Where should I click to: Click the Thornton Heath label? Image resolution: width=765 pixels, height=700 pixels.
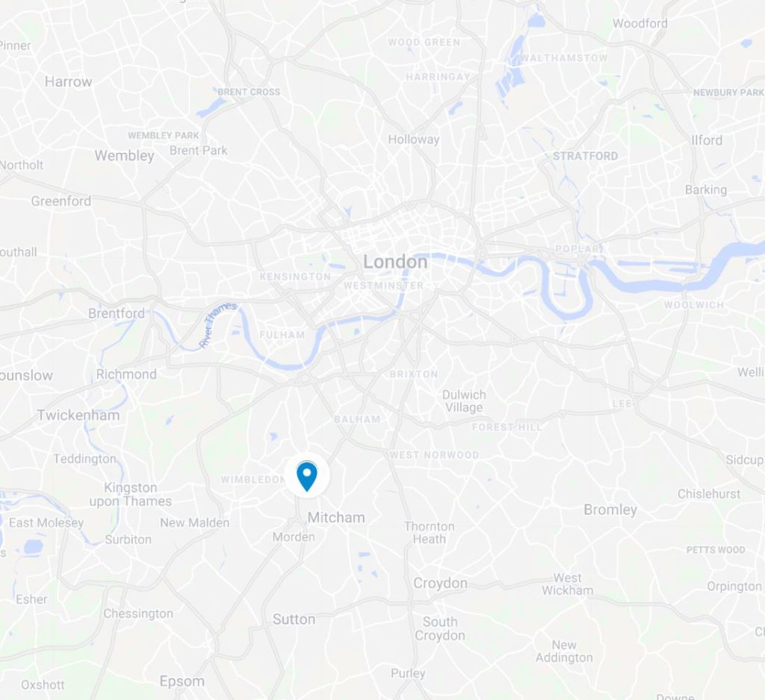[430, 533]
